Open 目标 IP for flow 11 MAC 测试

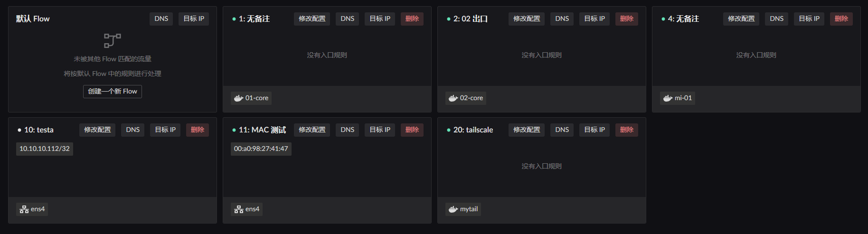pos(380,130)
